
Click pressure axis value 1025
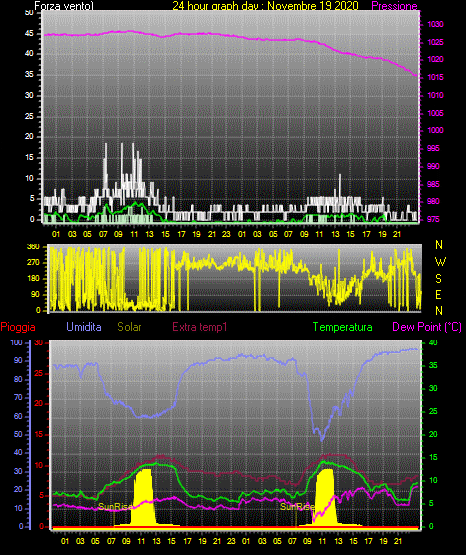click(435, 42)
